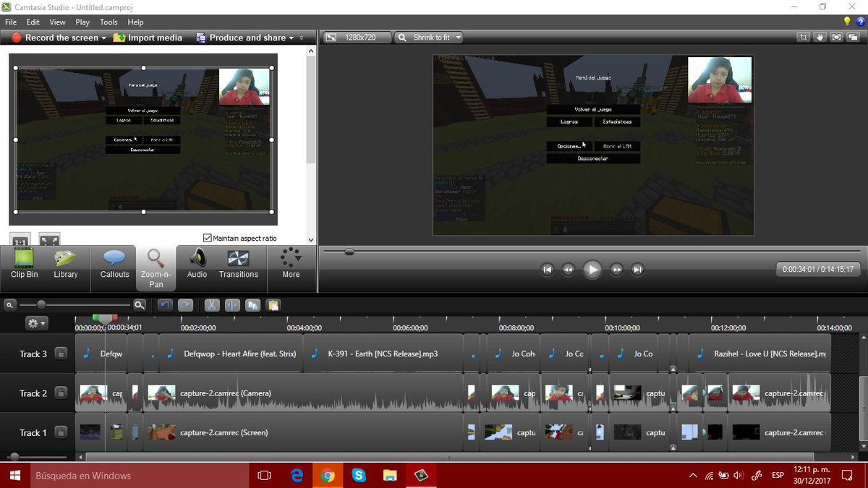Viewport: 868px width, 488px height.
Task: Click the rewind step backward button
Action: click(x=569, y=270)
